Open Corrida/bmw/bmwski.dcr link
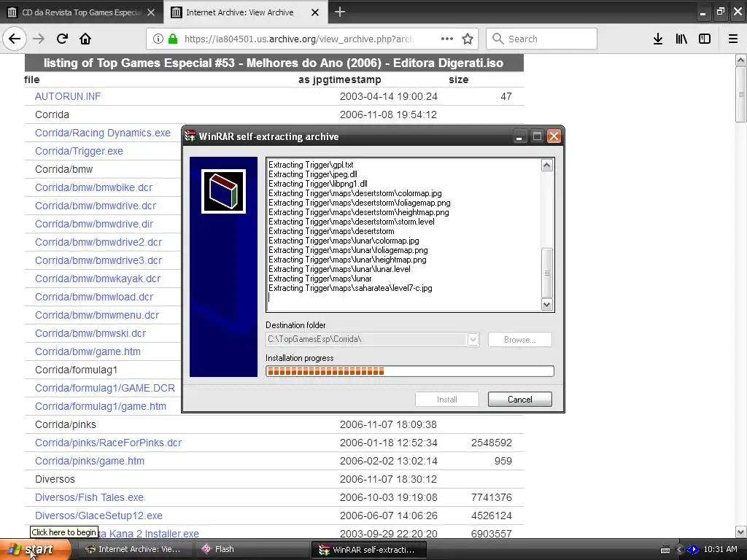This screenshot has height=560, width=747. pyautogui.click(x=90, y=333)
